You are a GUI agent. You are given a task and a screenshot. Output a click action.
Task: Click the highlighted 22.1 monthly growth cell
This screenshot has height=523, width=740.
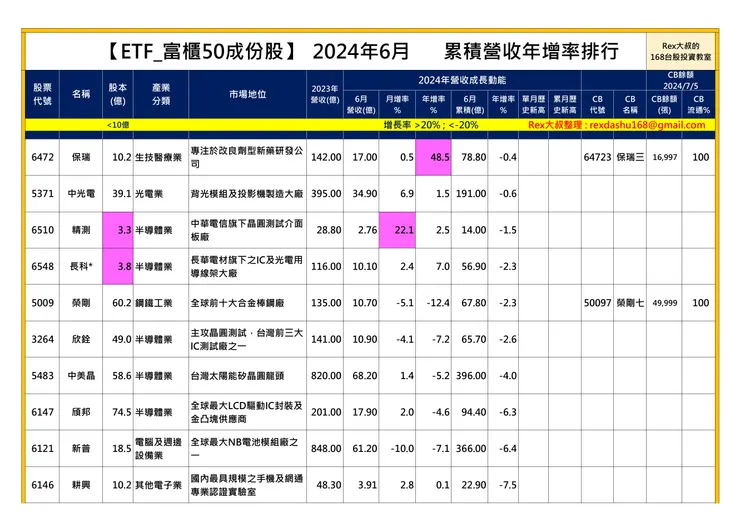click(397, 230)
